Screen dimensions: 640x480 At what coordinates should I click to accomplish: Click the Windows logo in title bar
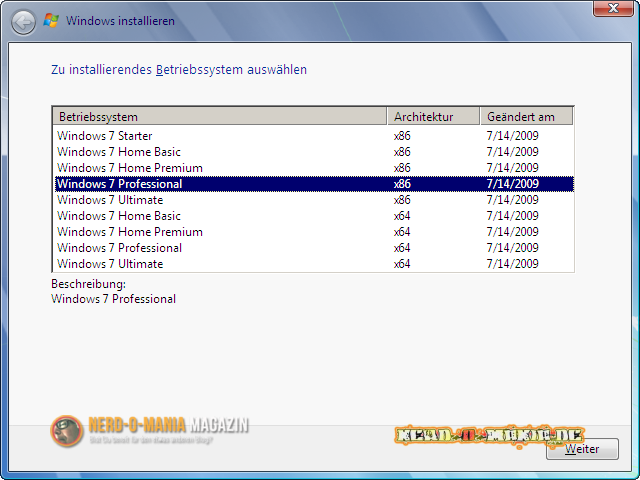point(51,20)
